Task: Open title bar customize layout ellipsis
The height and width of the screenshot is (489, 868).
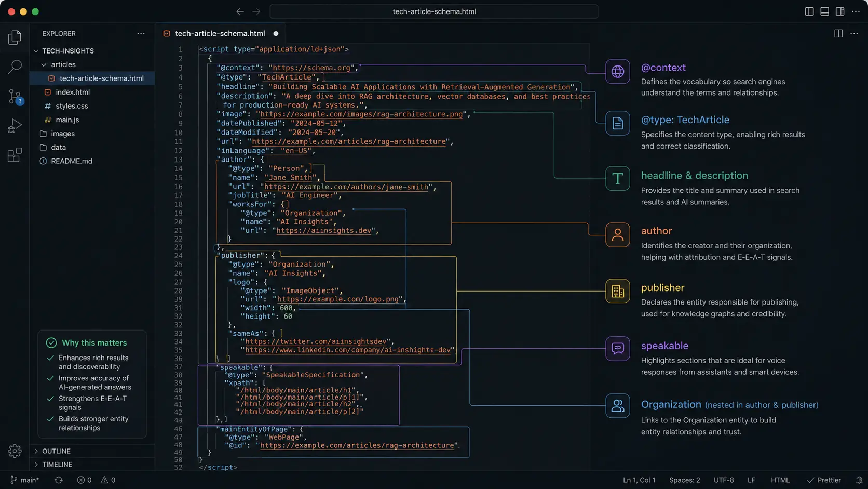Action: (x=856, y=11)
